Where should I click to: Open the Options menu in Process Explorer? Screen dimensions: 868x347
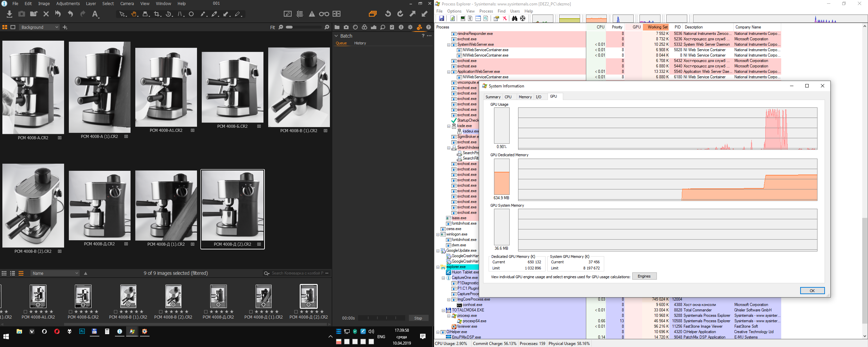[454, 11]
